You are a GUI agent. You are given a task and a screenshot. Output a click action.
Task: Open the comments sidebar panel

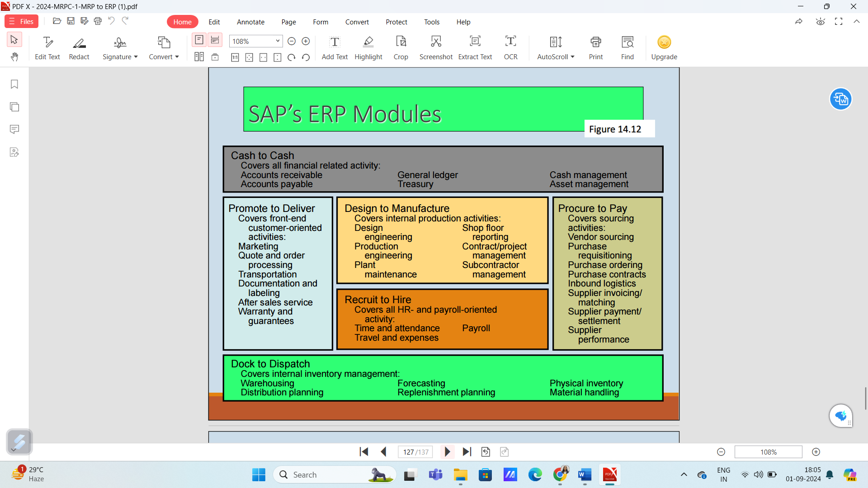[x=14, y=130]
